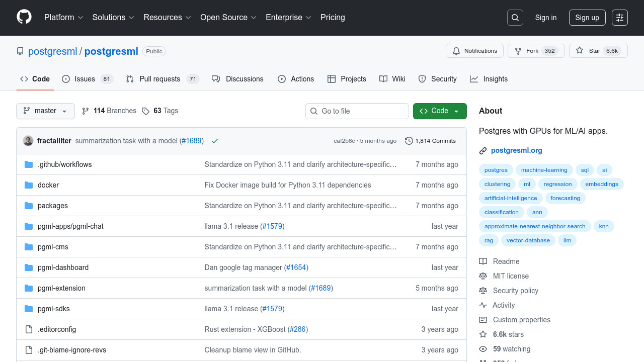Click the Watch eye icon near watching count
This screenshot has height=362, width=644.
click(483, 349)
